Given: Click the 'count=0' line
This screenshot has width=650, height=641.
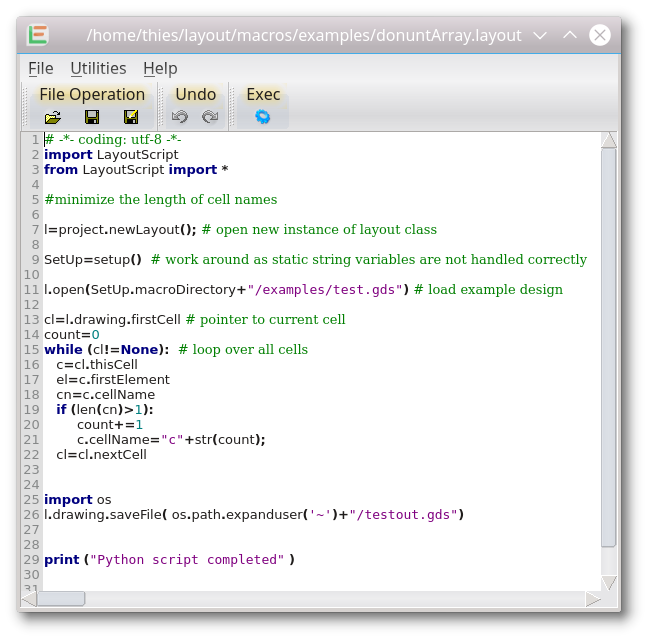Looking at the screenshot, I should tap(72, 335).
